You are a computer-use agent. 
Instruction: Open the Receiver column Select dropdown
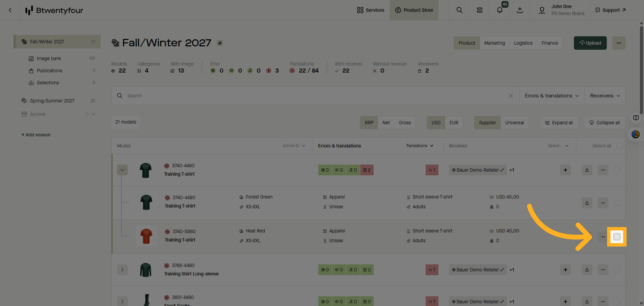coord(558,146)
